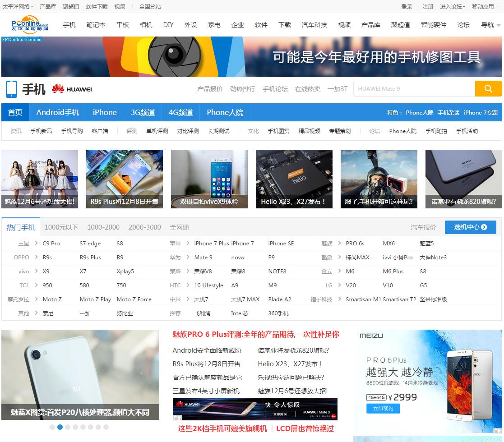Open the Android安全面临新威胁 article
The width and height of the screenshot is (504, 442).
[207, 350]
